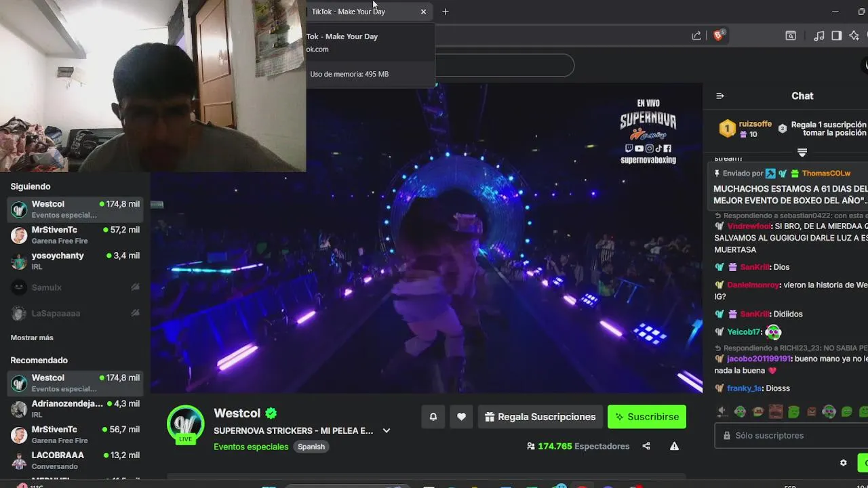
Task: Click franky_1a: username in chat
Action: 745,388
